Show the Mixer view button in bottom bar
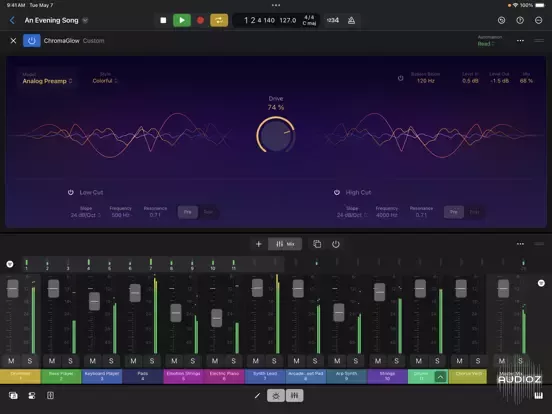 (294, 396)
